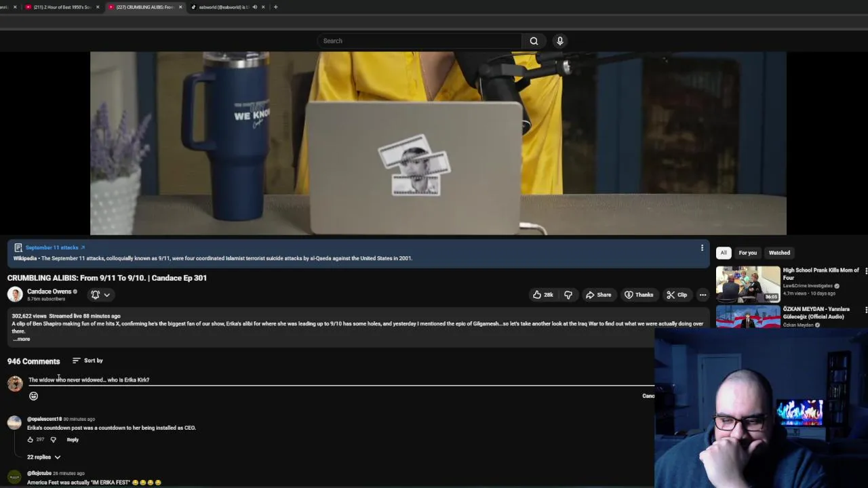Image resolution: width=868 pixels, height=488 pixels.
Task: Open ÖZKAN MEYDAN video thumbnail
Action: click(x=748, y=317)
